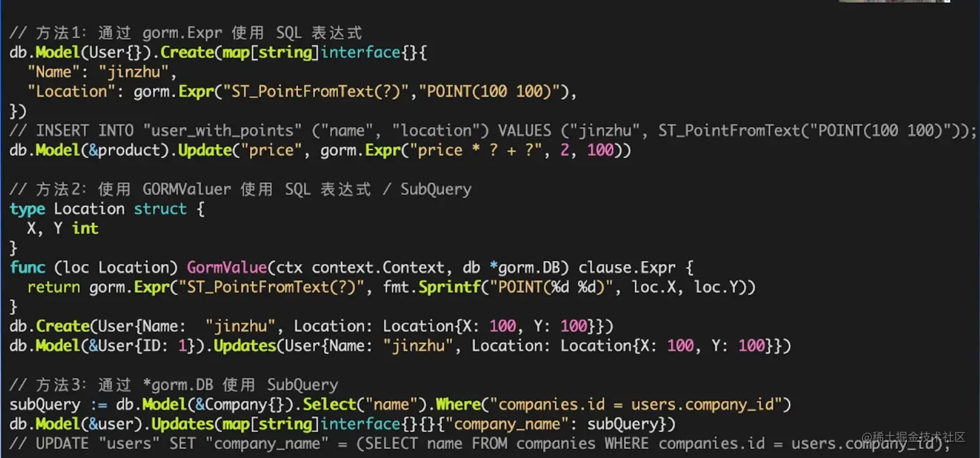Viewport: 980px width, 458px height.
Task: Click the comment starting "// INSERT INTO "user_with_points""
Action: coord(493,131)
